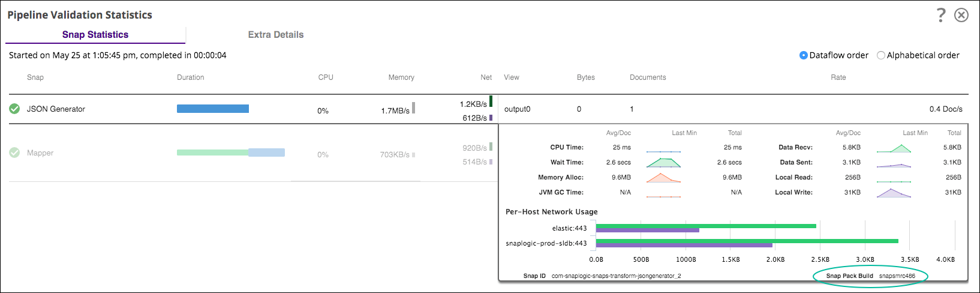Select the Dataflow order radio button
This screenshot has width=980, height=293.
point(804,55)
